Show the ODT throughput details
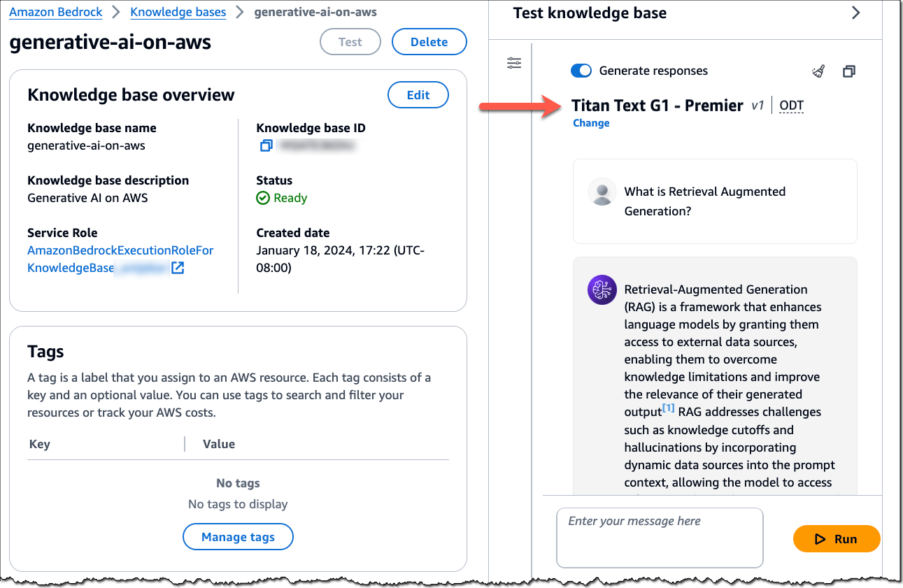Viewport: 903px width, 588px height. pos(792,106)
